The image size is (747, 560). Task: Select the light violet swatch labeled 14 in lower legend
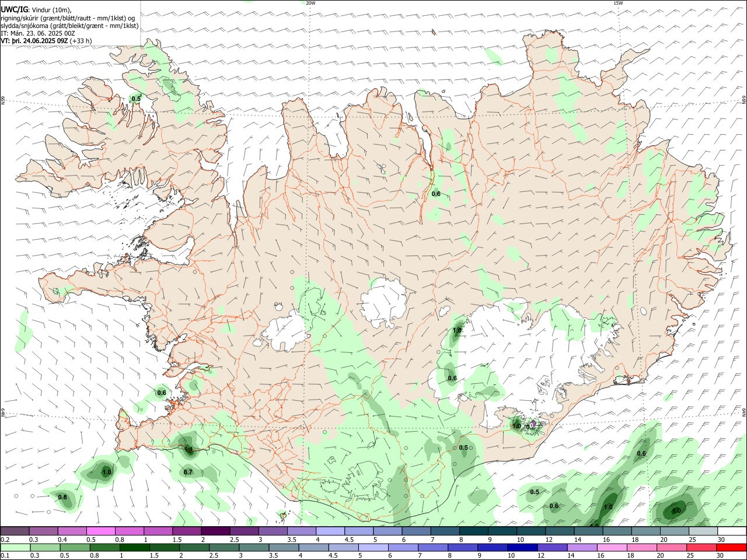tap(582, 547)
